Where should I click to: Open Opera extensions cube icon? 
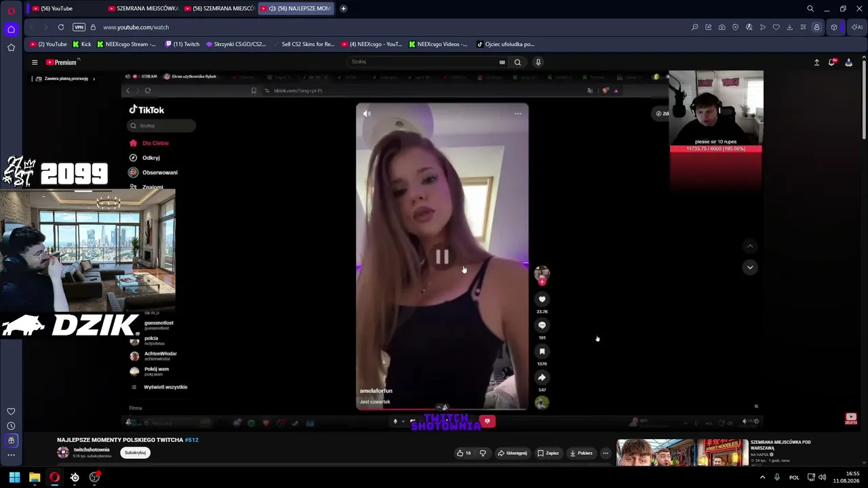[834, 27]
